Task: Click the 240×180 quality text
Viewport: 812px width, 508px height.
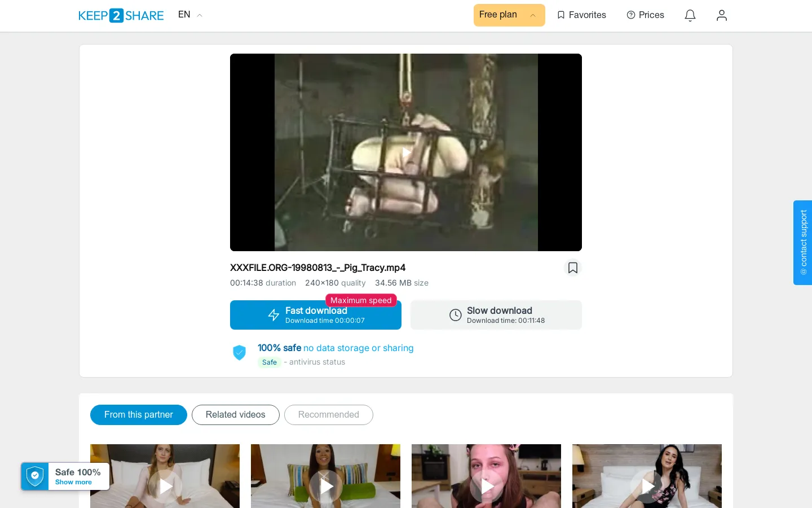Action: (335, 283)
